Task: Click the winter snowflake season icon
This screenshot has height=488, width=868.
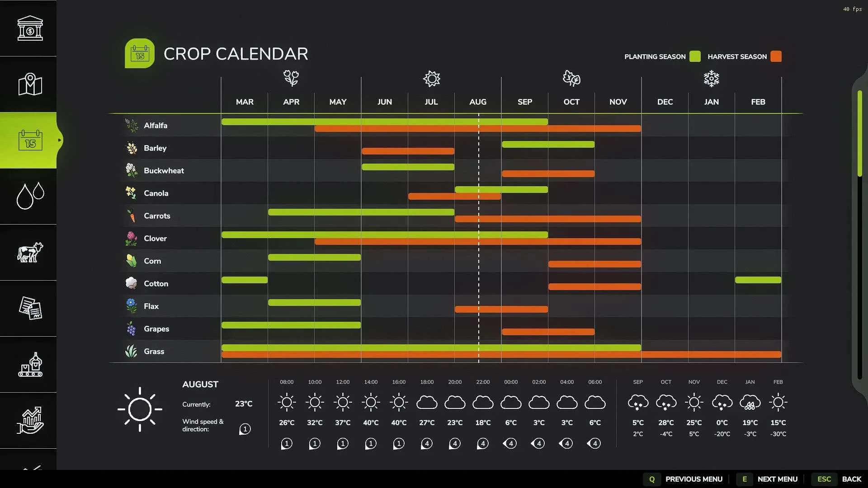Action: pyautogui.click(x=712, y=79)
